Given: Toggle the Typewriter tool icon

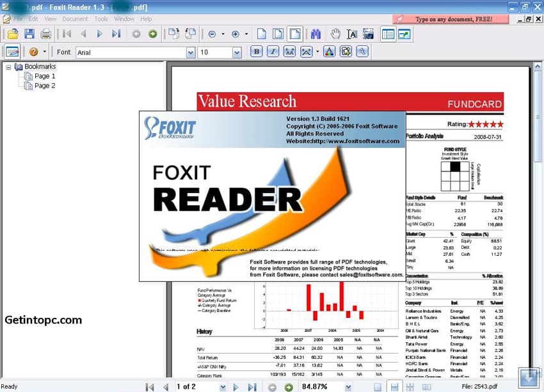Looking at the screenshot, I should click(x=12, y=52).
